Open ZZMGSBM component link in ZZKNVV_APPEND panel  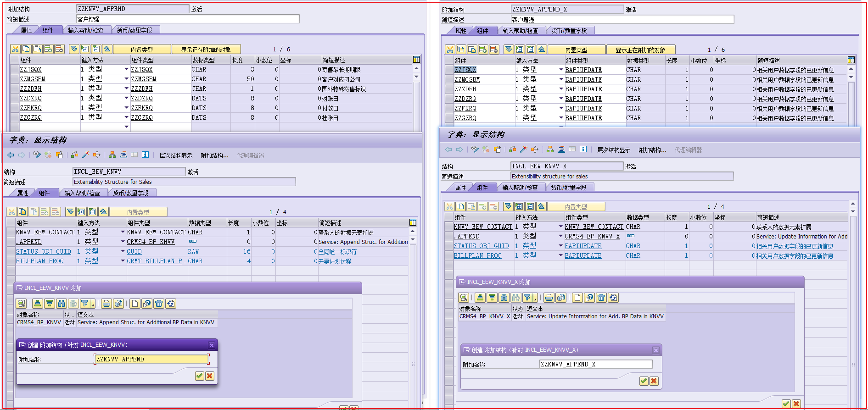coord(33,79)
